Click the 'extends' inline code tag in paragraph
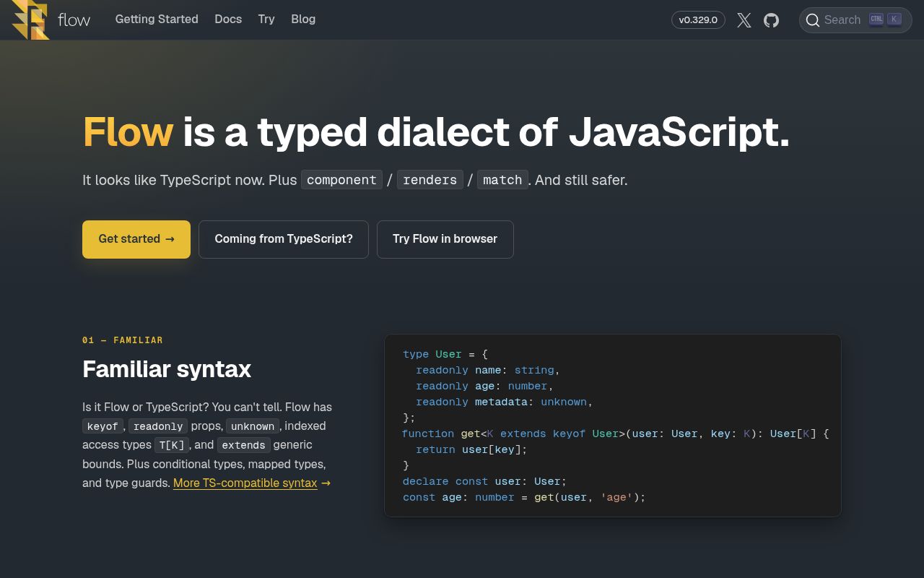This screenshot has width=924, height=578. click(x=244, y=445)
